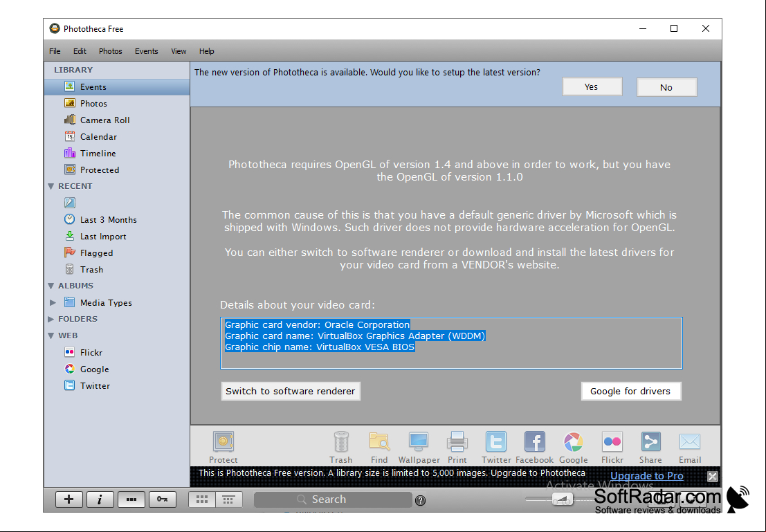766x532 pixels.
Task: Click Switch to software renderer
Action: (291, 392)
